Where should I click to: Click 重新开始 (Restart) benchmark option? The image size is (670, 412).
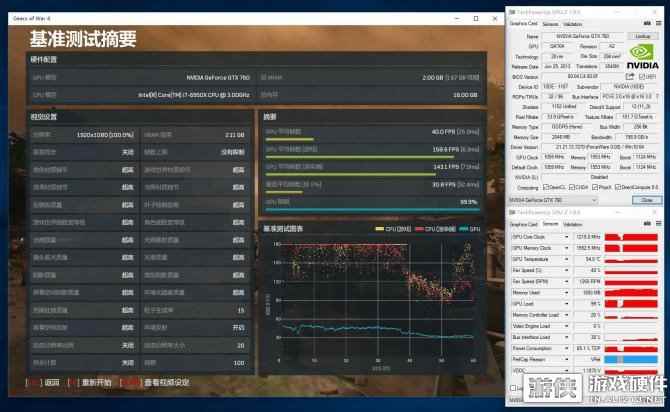[97, 383]
